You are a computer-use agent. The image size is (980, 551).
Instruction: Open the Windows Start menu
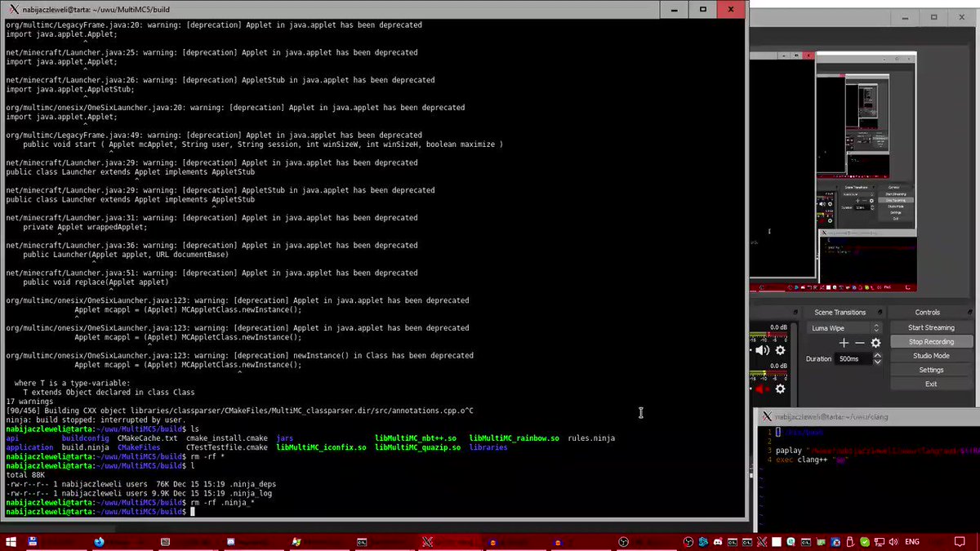click(11, 541)
